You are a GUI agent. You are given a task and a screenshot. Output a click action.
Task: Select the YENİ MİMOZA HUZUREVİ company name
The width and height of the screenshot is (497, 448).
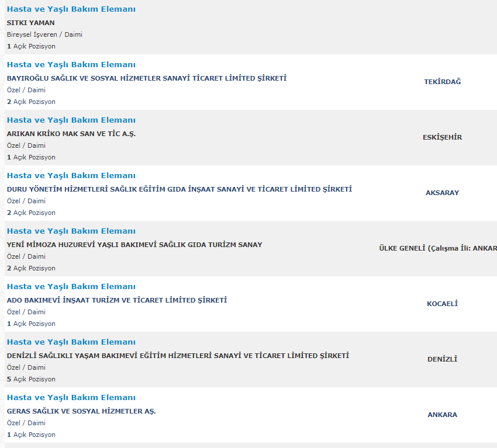(x=134, y=245)
